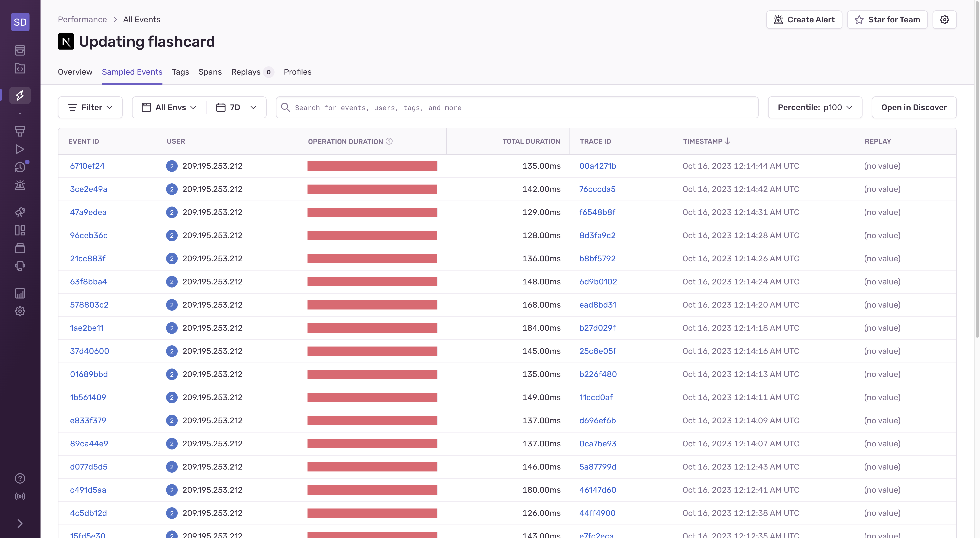Open the Discover telescope icon in sidebar
The image size is (980, 538).
(x=20, y=212)
